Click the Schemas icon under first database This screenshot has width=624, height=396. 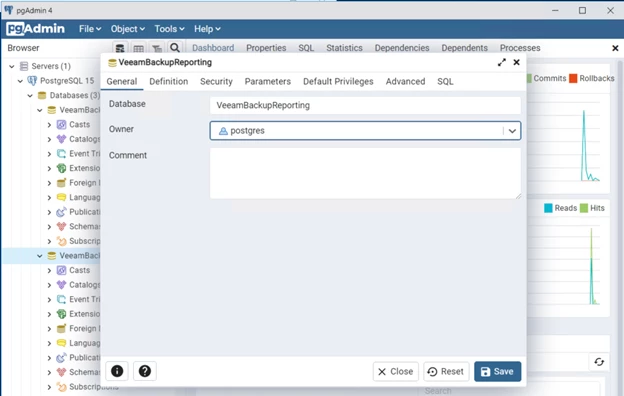tap(61, 226)
